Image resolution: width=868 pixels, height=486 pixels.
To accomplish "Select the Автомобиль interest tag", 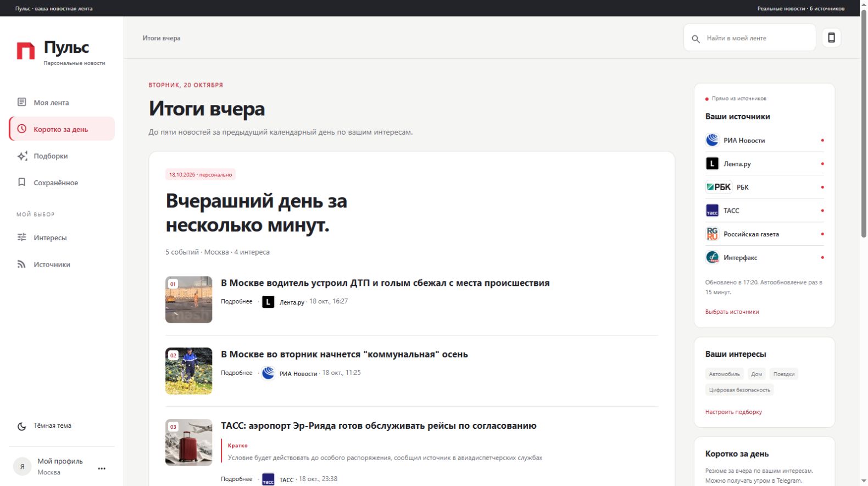I will point(724,374).
